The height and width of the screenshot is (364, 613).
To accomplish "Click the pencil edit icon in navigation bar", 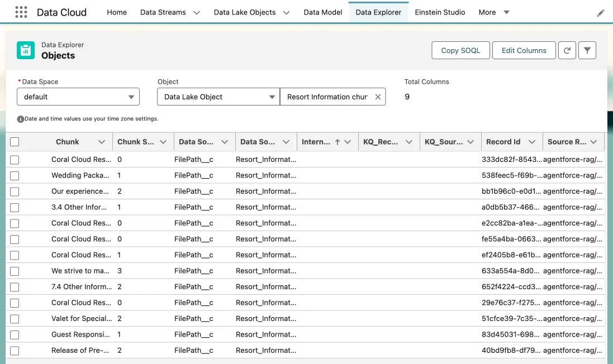I will 601,13.
